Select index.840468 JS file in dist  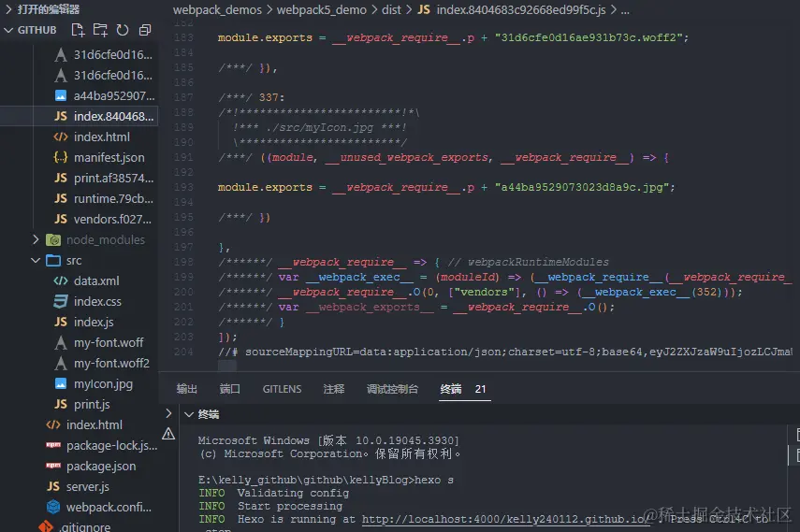click(x=113, y=116)
